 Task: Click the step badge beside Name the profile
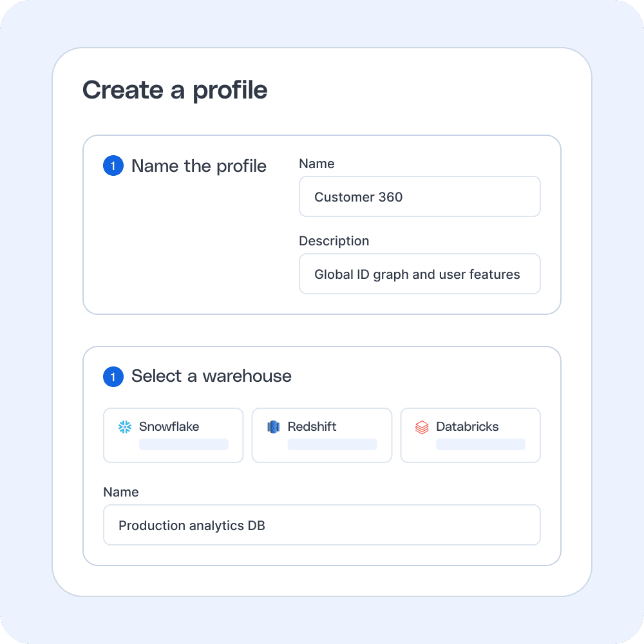click(x=113, y=166)
